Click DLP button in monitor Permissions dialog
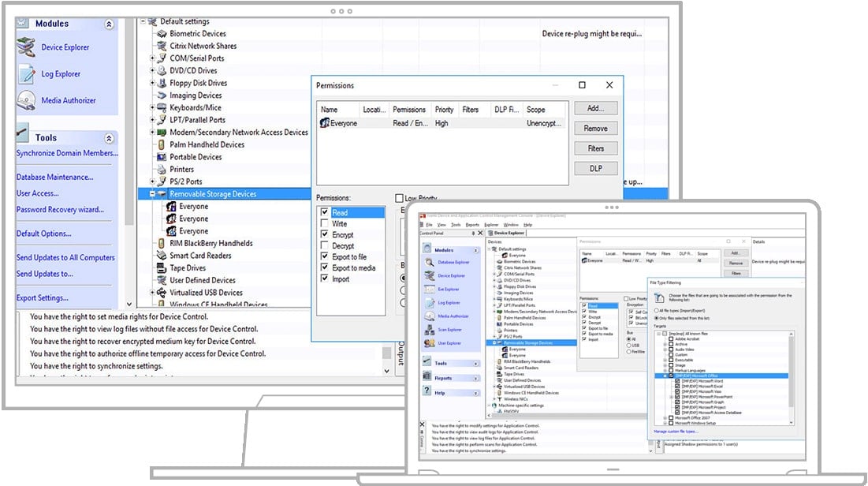The height and width of the screenshot is (486, 868). (596, 168)
